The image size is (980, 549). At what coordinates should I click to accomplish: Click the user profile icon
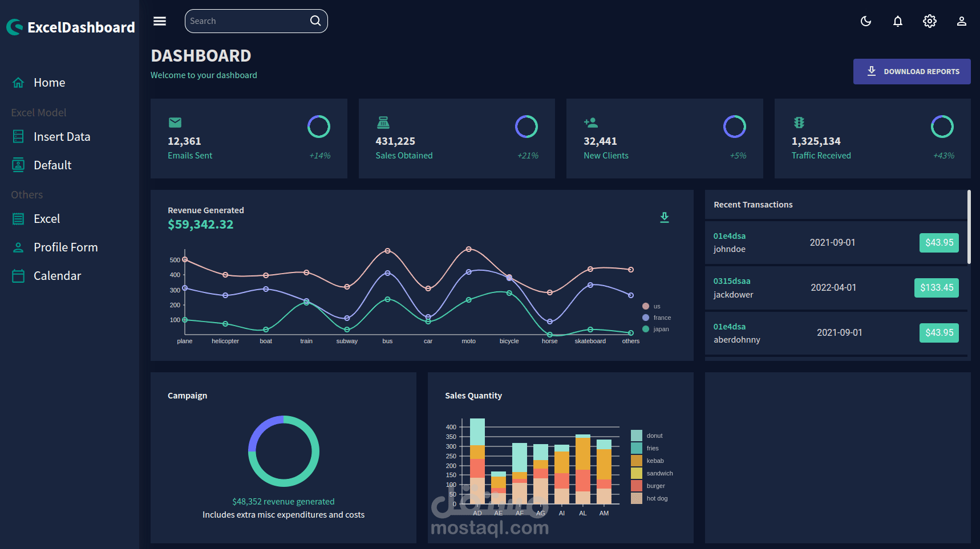[x=961, y=21]
